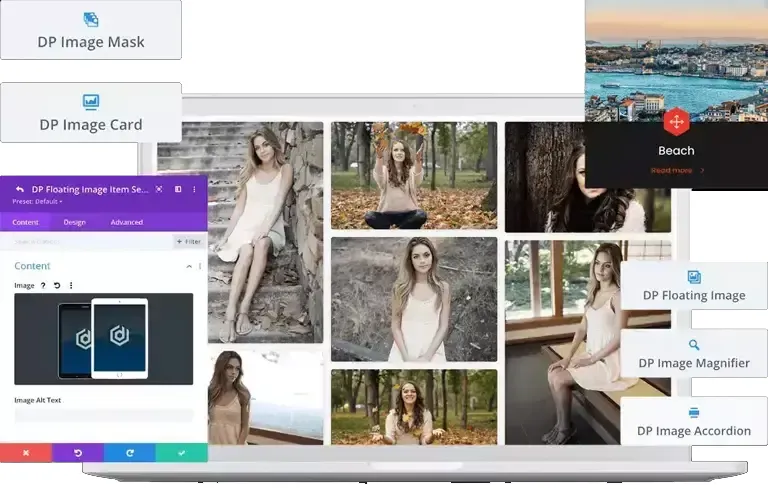Focus the Search Options field
The height and width of the screenshot is (489, 768).
[87, 242]
